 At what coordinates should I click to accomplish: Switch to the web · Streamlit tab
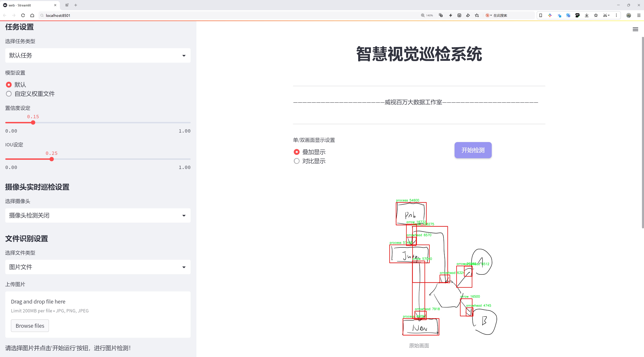tap(29, 5)
